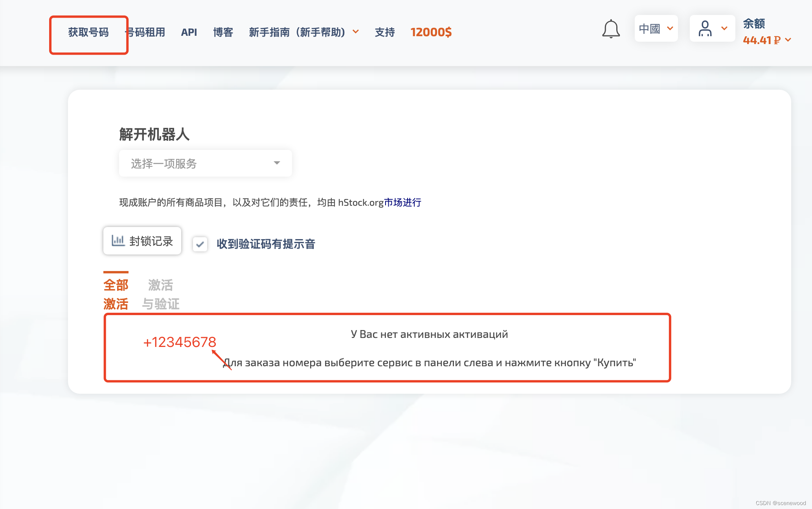Go to 获取号码 menu item
Image resolution: width=812 pixels, height=509 pixels.
(x=88, y=32)
